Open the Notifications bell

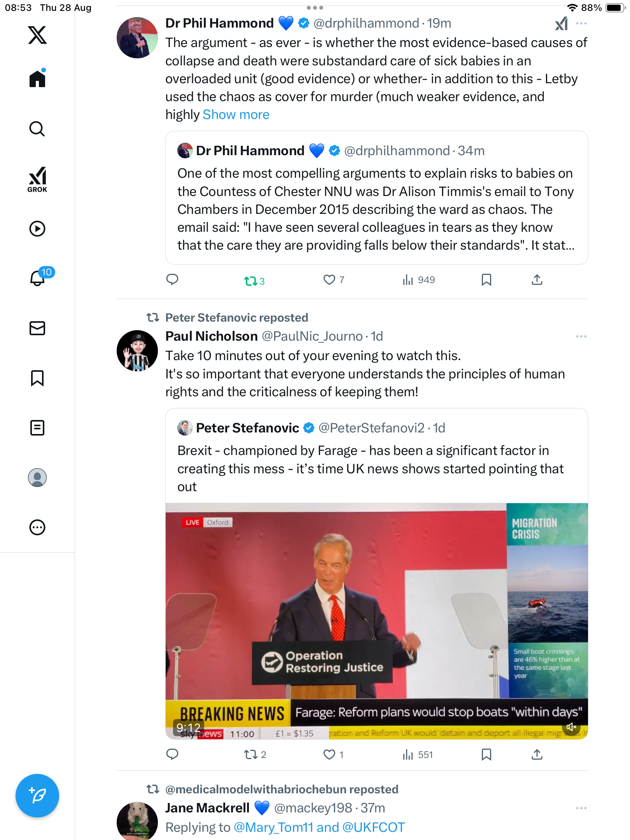pyautogui.click(x=38, y=278)
